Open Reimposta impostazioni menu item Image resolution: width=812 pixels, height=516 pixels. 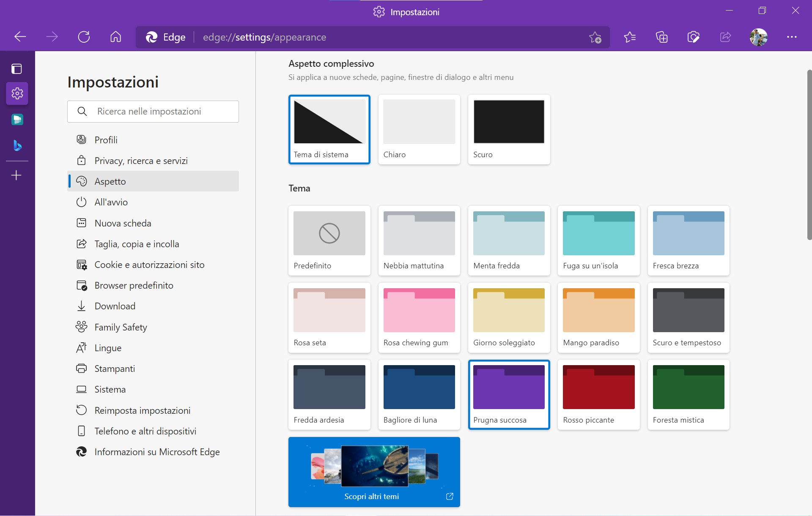(142, 410)
